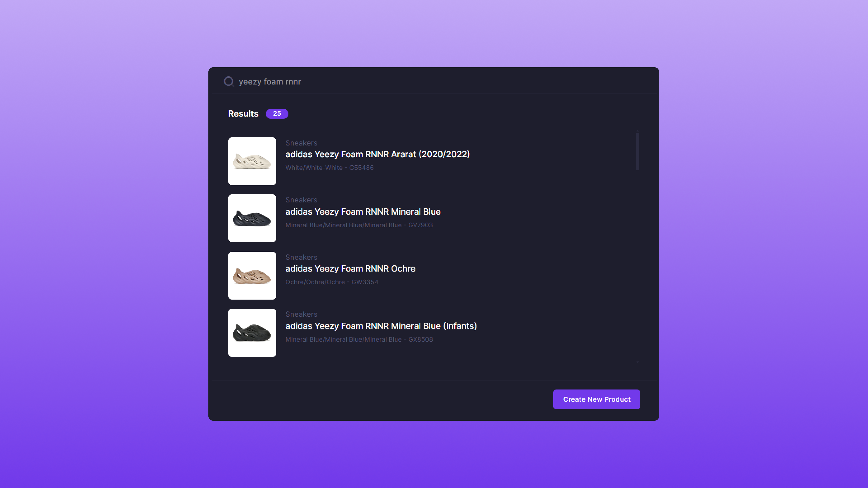The image size is (868, 488).
Task: Click the Sneakers category label above Ararat
Action: pos(301,143)
